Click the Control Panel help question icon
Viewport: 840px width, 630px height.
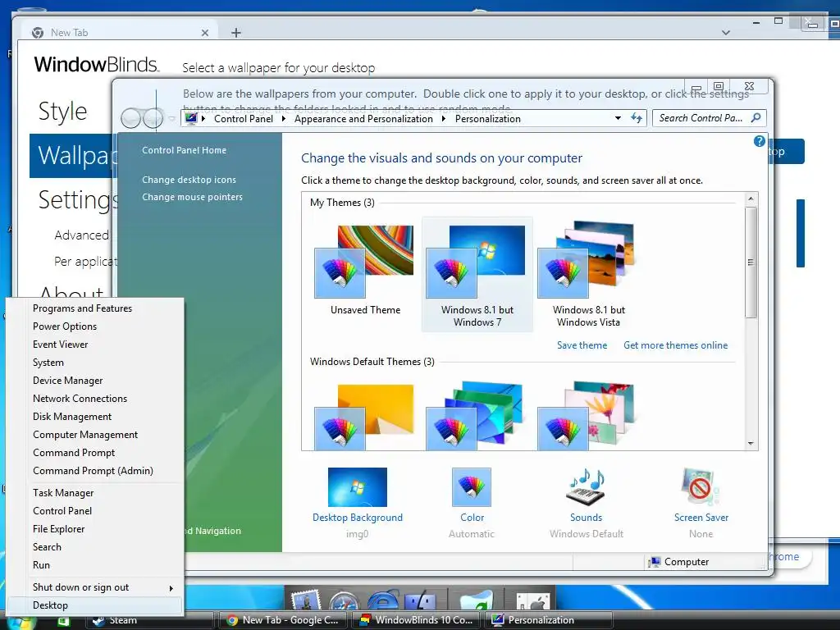click(759, 141)
